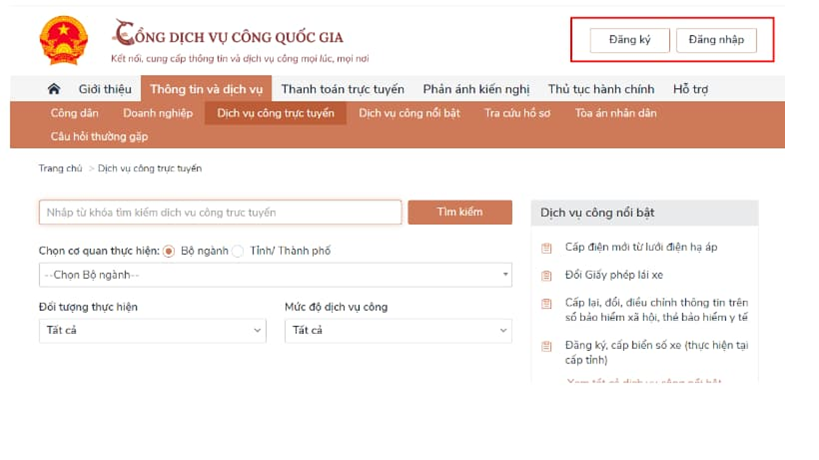
Task: Click Trang chủ breadcrumb link
Action: 60,168
